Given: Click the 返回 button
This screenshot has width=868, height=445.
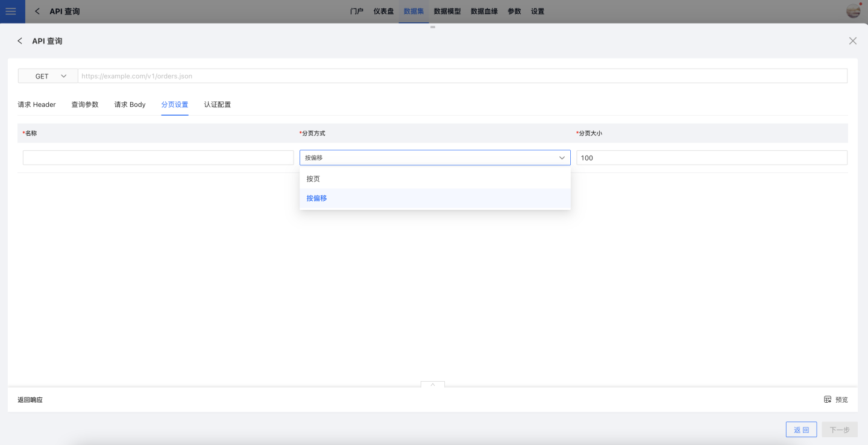Looking at the screenshot, I should (801, 430).
